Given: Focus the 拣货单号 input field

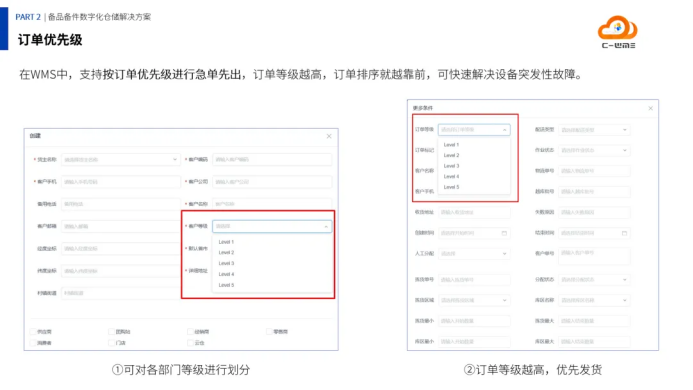Looking at the screenshot, I should pyautogui.click(x=474, y=279).
